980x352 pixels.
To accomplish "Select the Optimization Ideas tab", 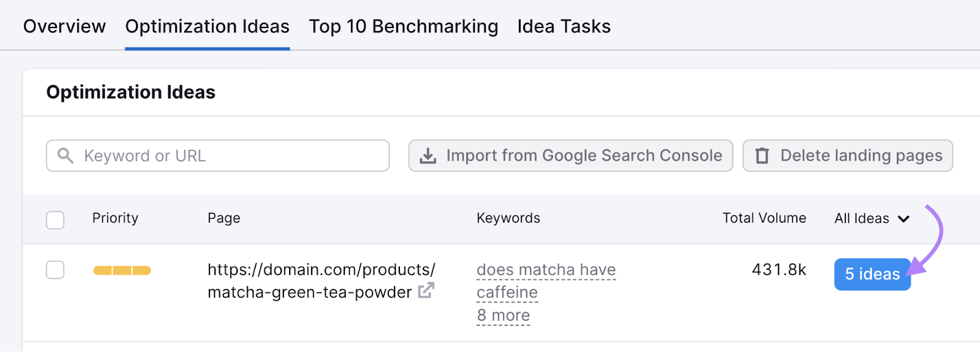I will tap(207, 26).
